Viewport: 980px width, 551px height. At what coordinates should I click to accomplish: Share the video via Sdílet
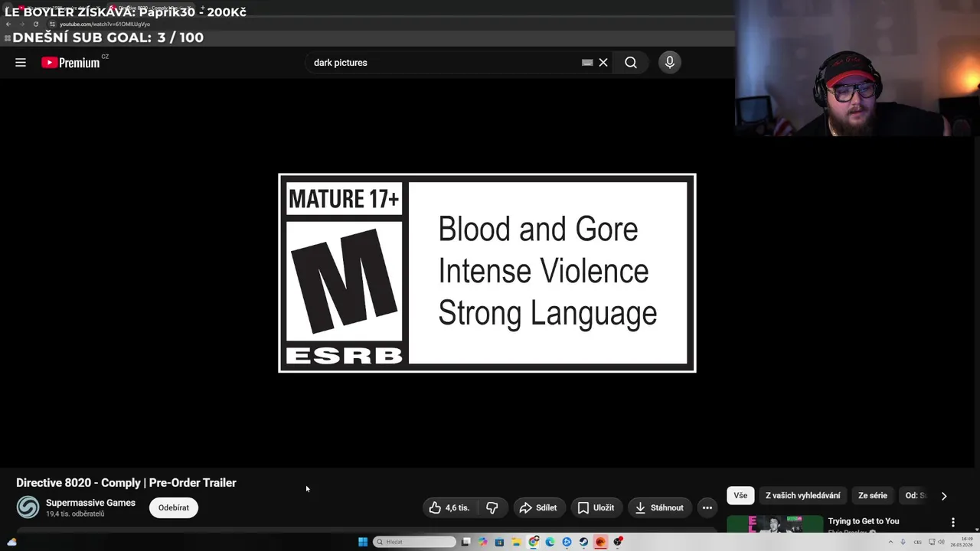pos(538,507)
